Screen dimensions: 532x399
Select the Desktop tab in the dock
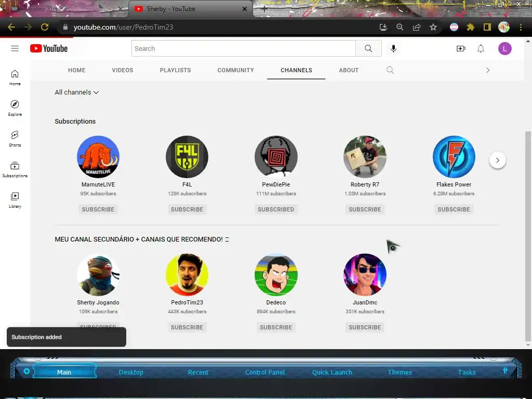click(x=131, y=372)
